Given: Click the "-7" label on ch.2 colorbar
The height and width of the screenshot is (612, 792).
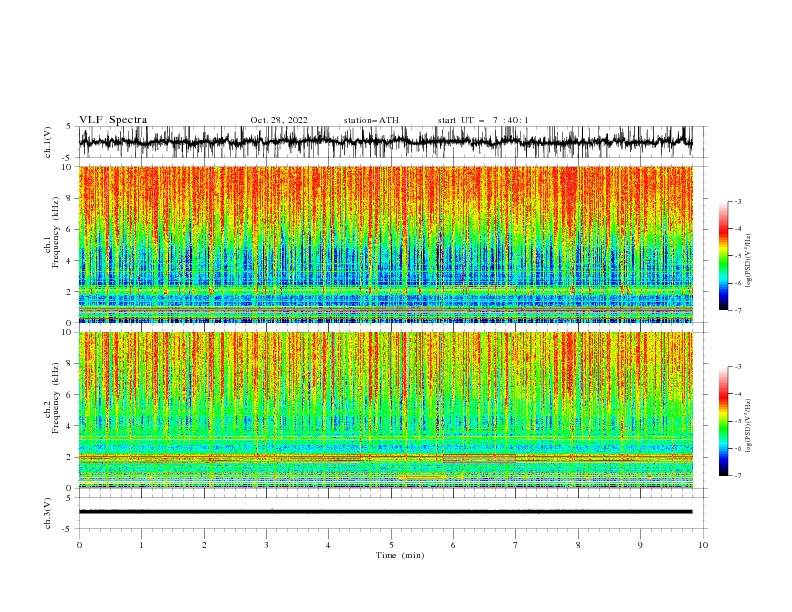Looking at the screenshot, I should point(737,475).
